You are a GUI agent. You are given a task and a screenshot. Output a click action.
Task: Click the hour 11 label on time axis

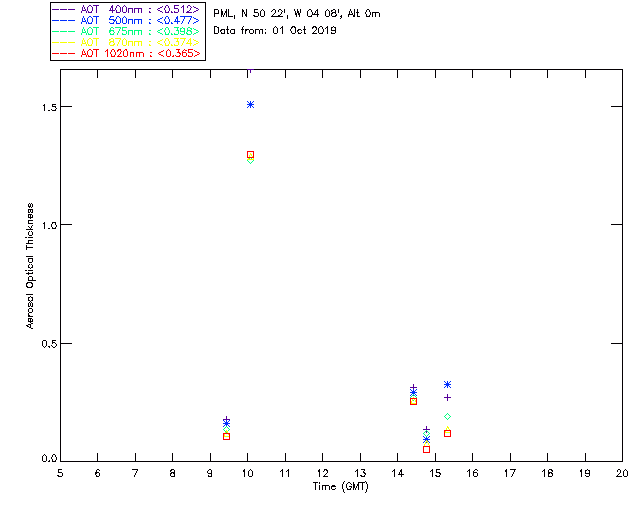285,473
